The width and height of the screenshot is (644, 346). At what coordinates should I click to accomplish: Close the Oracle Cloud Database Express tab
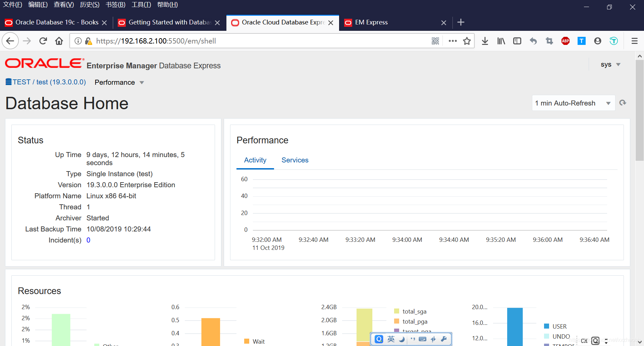331,23
